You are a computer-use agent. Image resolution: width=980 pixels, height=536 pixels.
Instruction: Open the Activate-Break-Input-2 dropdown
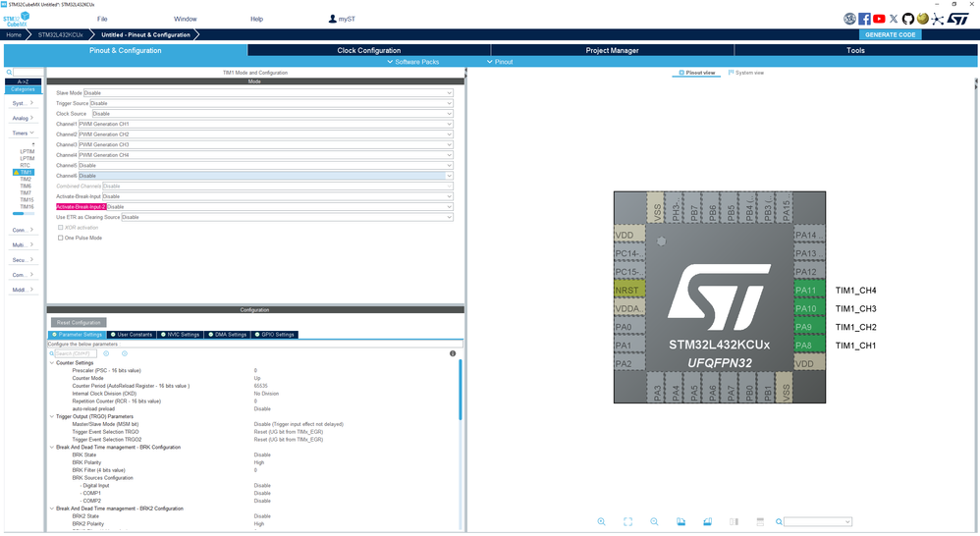(280, 207)
